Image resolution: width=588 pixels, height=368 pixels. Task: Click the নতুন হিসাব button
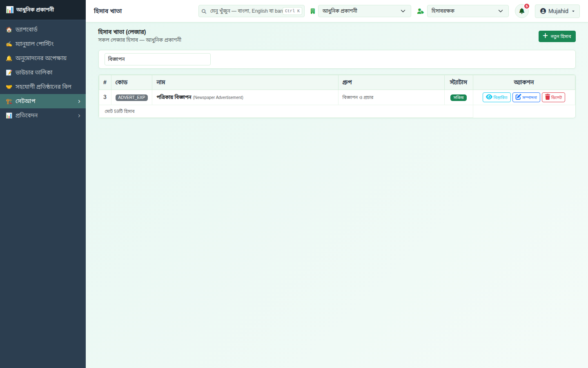557,36
